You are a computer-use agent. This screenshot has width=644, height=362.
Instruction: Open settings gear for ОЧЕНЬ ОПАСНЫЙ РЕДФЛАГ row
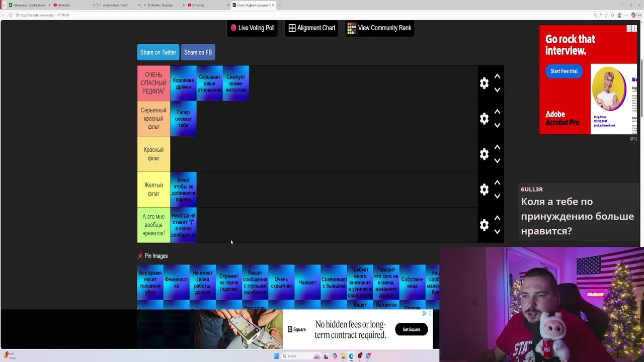(484, 83)
